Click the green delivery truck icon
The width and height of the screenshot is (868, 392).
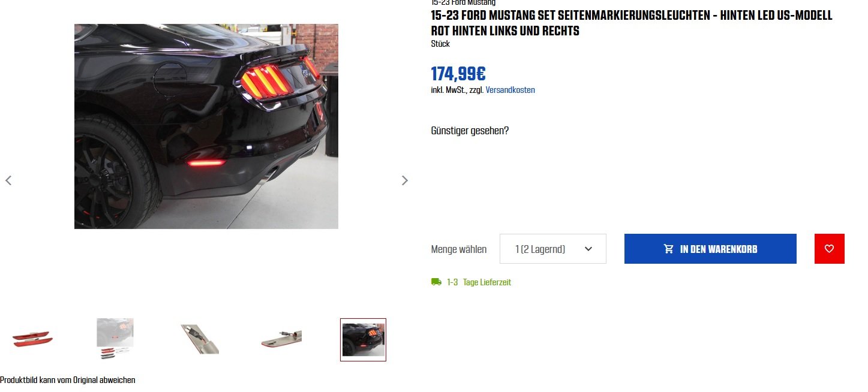pyautogui.click(x=436, y=282)
